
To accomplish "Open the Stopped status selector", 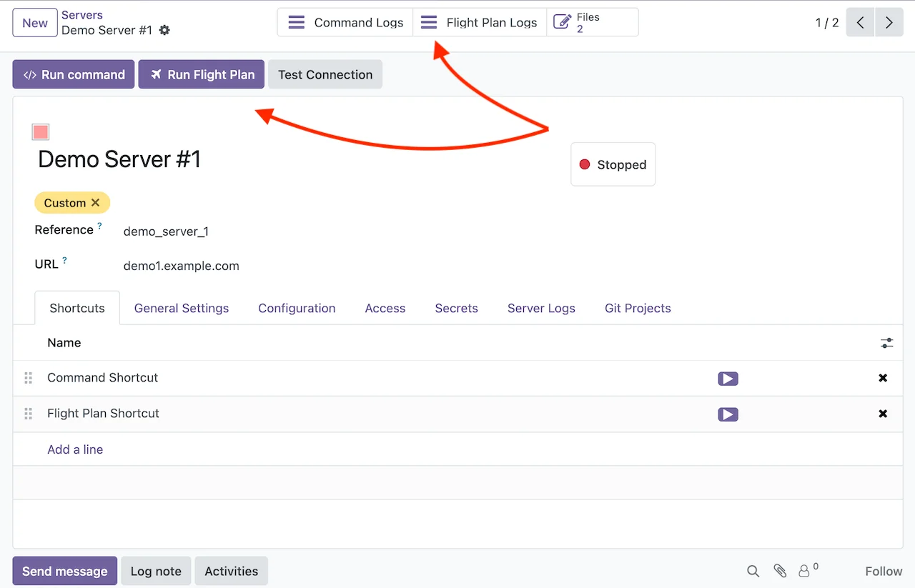I will pyautogui.click(x=613, y=165).
